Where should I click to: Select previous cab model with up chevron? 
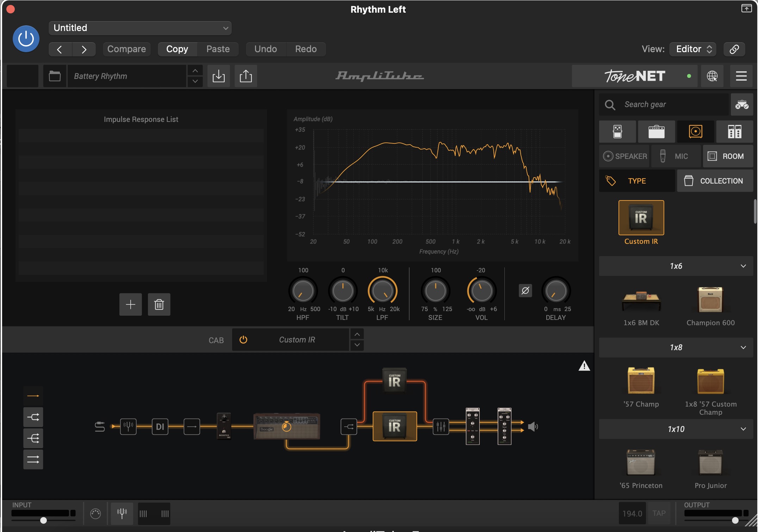357,334
